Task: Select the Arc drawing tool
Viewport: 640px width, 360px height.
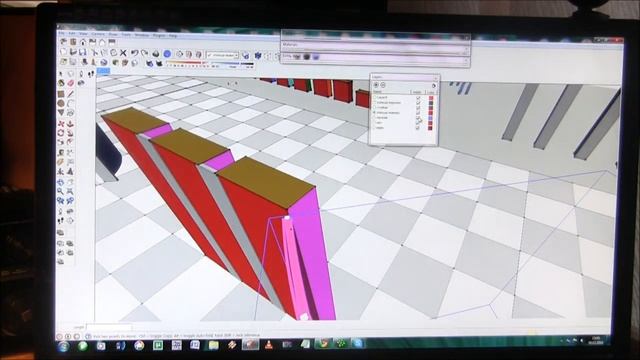Action: click(71, 103)
